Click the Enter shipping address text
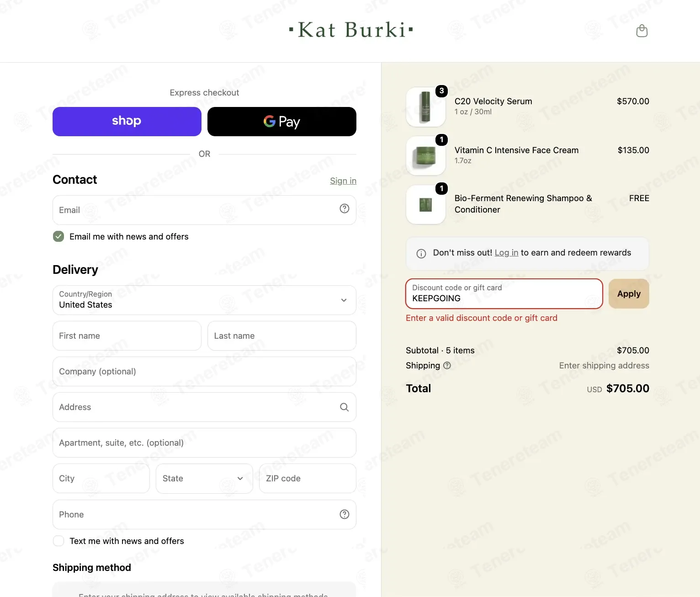Image resolution: width=700 pixels, height=597 pixels. (x=604, y=365)
